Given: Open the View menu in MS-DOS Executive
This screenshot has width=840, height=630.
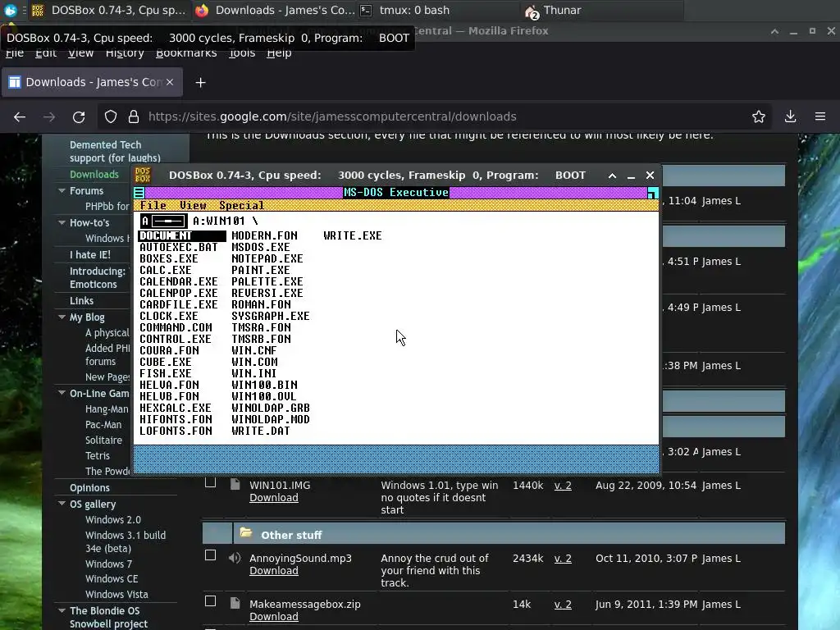Looking at the screenshot, I should coord(193,205).
